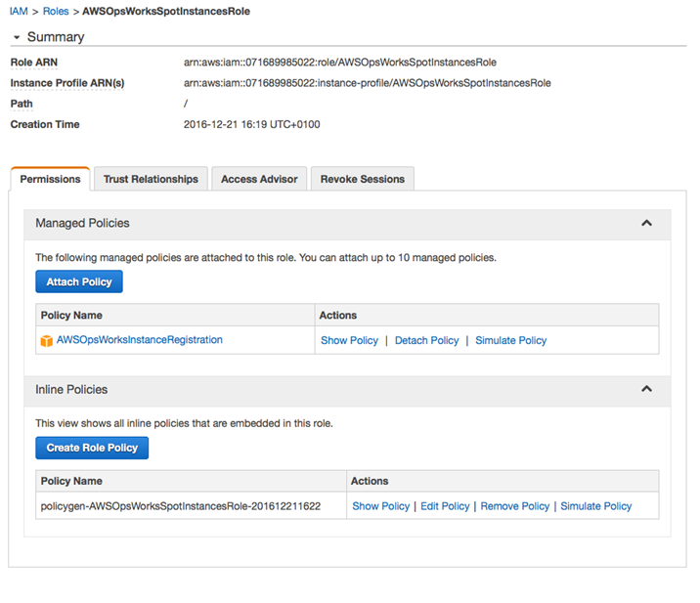
Task: Simulate Policy for the policygen inline policy
Action: (596, 506)
